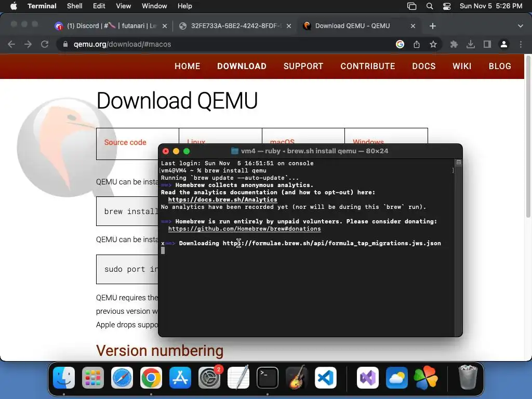Image resolution: width=532 pixels, height=399 pixels.
Task: Open Google Chrome from the Dock
Action: coord(151,378)
